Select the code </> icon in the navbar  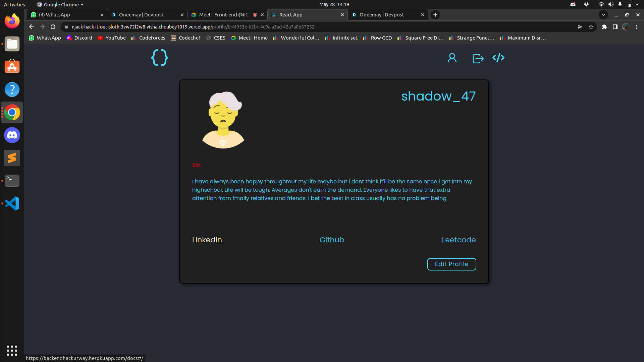coord(498,58)
